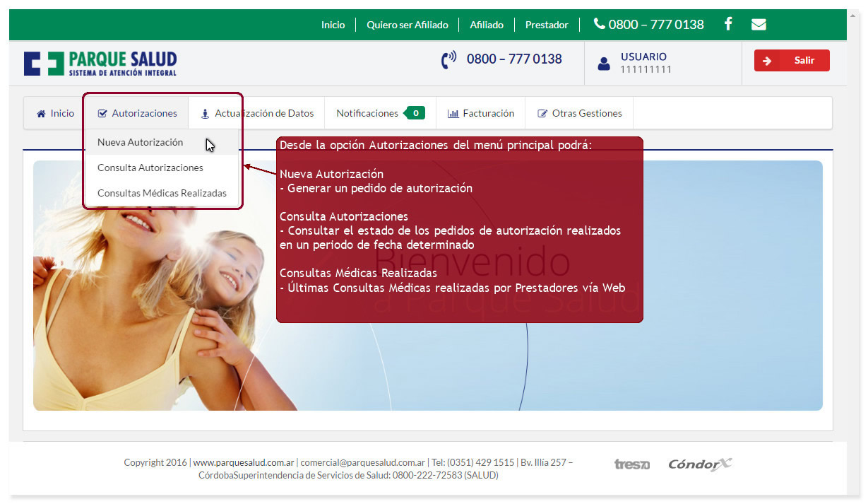The width and height of the screenshot is (868, 504).
Task: Click the USUARIO label
Action: click(643, 57)
